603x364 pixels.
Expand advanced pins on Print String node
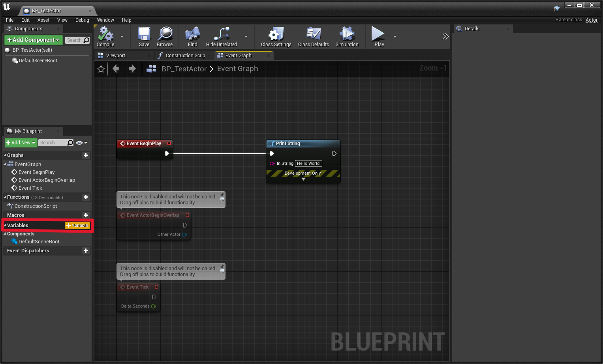303,179
